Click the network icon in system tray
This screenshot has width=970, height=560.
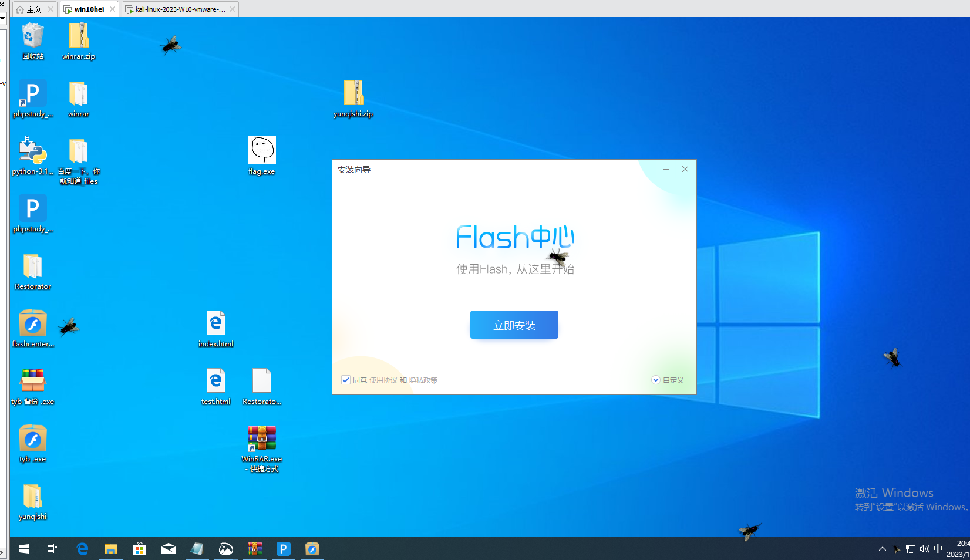(911, 549)
